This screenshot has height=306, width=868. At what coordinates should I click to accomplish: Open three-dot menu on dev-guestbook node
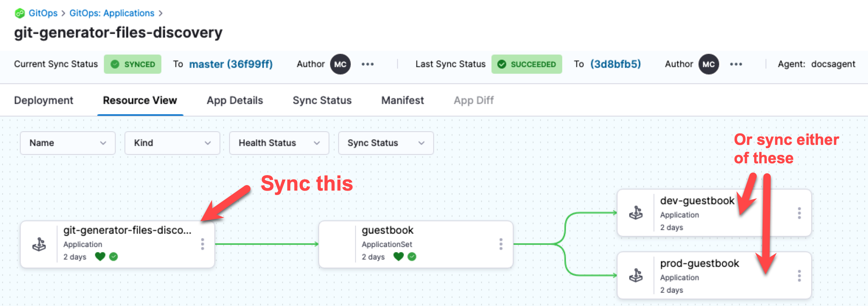coord(799,213)
